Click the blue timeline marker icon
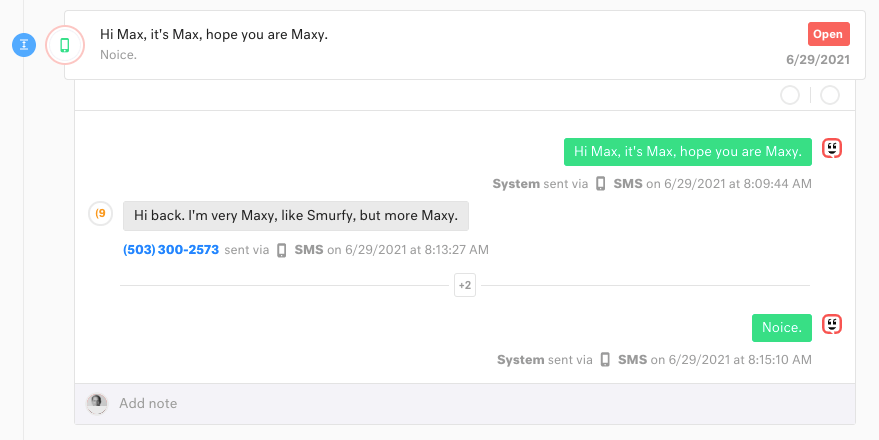The image size is (879, 440). tap(24, 45)
